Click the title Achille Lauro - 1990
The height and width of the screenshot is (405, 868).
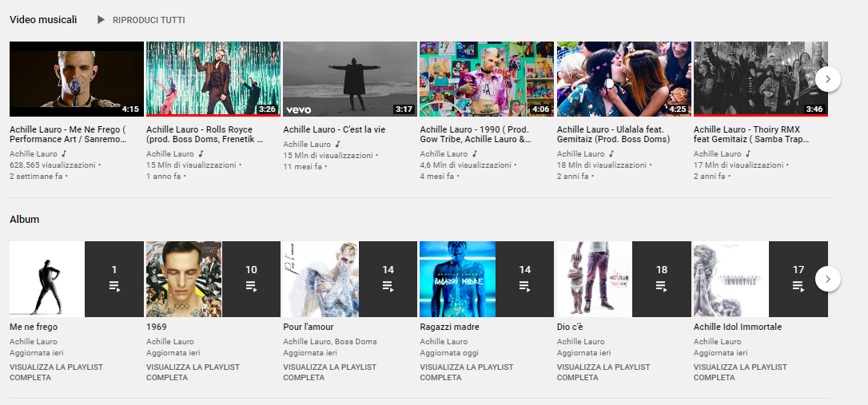[x=476, y=134]
